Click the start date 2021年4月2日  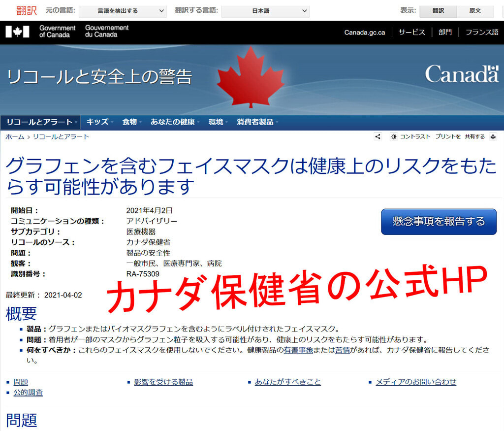149,211
